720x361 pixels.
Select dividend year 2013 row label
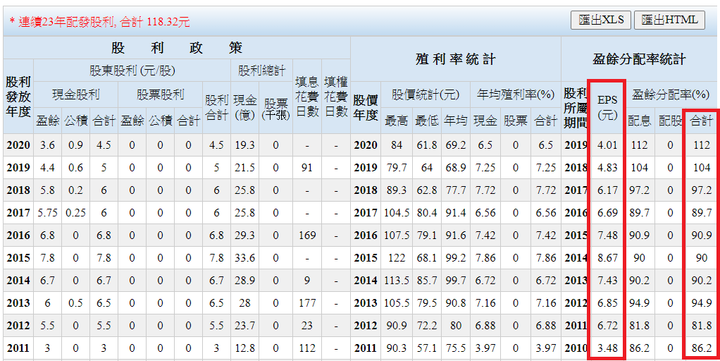coord(18,303)
